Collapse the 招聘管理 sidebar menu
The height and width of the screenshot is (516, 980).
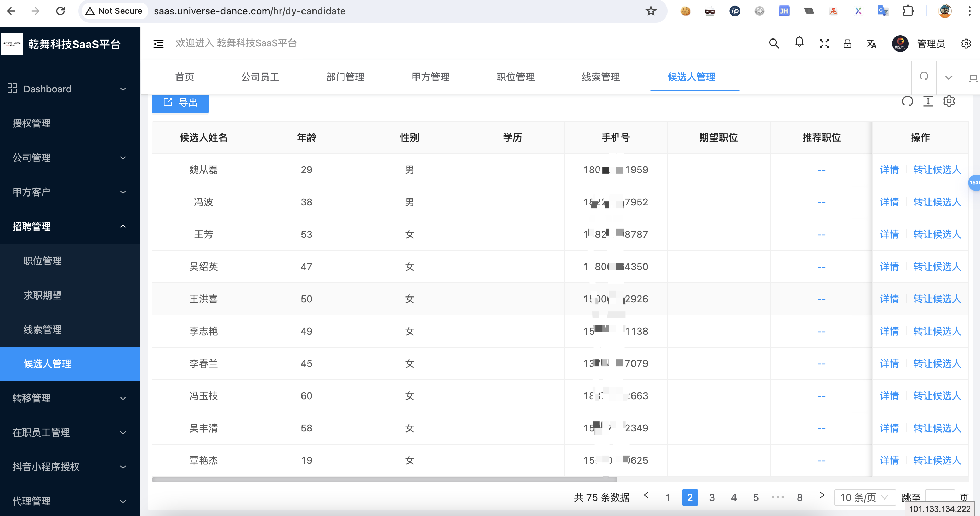tap(70, 226)
